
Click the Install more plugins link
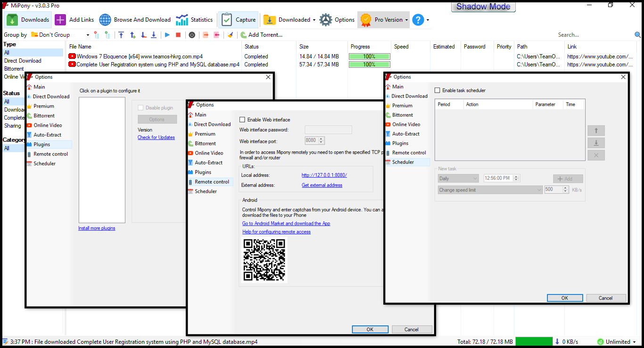point(97,228)
